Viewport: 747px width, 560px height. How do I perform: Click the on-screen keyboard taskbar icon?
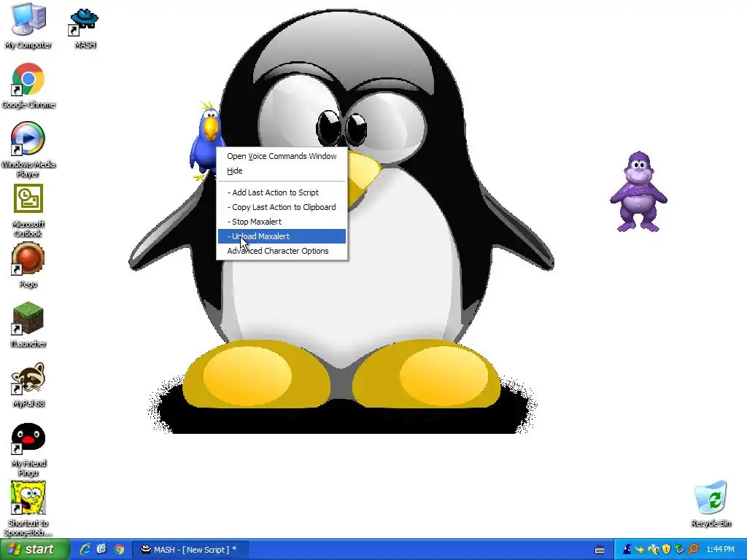(x=600, y=550)
